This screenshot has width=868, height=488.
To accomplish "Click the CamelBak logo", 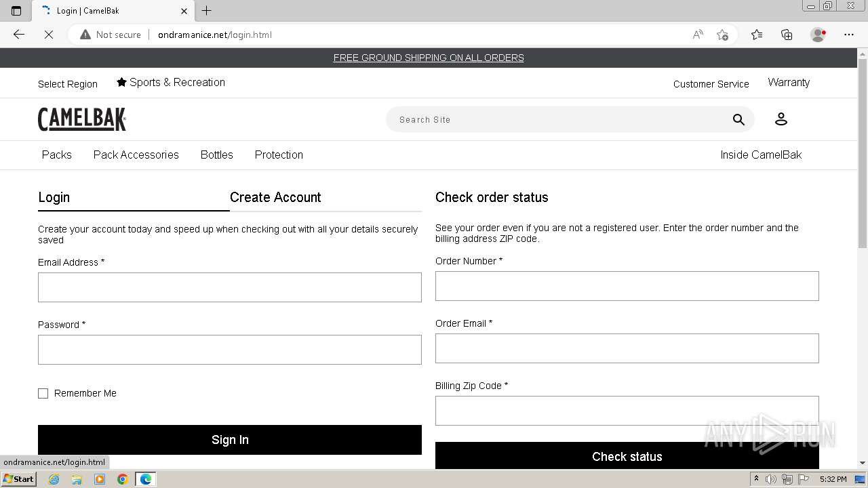I will pyautogui.click(x=82, y=119).
